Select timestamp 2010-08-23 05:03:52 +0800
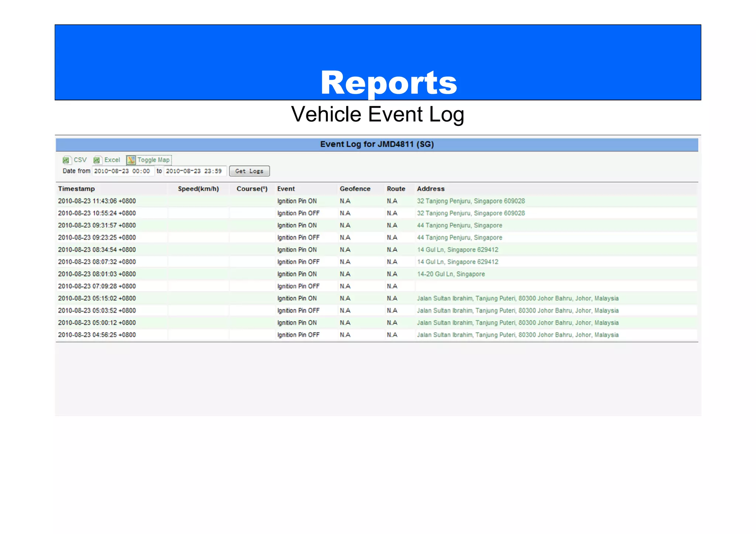Image resolution: width=756 pixels, height=534 pixels. click(97, 310)
